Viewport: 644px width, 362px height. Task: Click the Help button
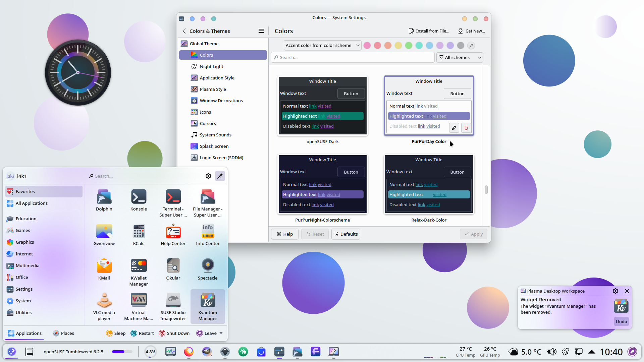(284, 234)
